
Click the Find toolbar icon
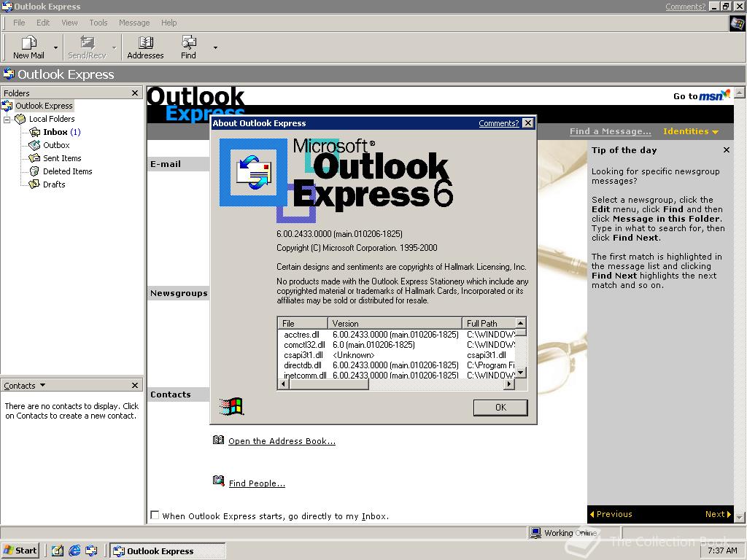coord(189,42)
